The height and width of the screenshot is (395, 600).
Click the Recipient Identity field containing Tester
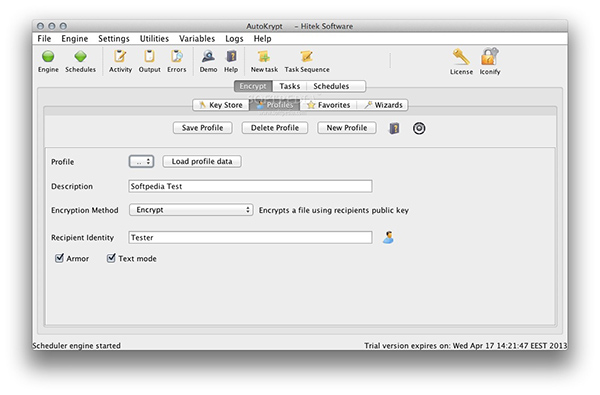coord(250,237)
